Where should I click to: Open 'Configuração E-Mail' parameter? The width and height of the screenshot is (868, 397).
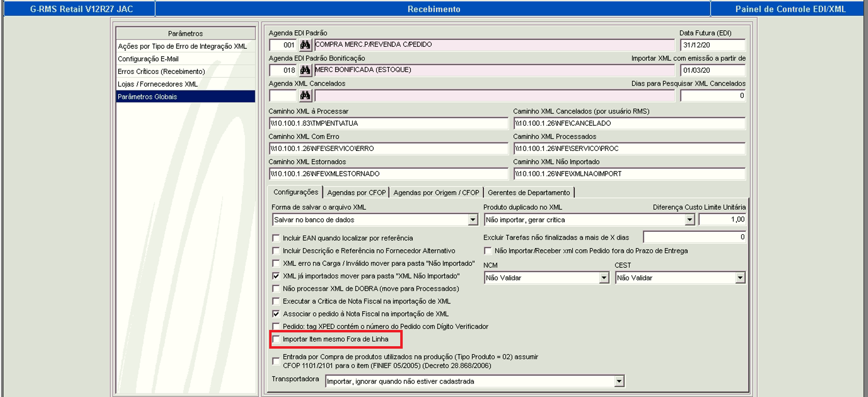pyautogui.click(x=186, y=59)
